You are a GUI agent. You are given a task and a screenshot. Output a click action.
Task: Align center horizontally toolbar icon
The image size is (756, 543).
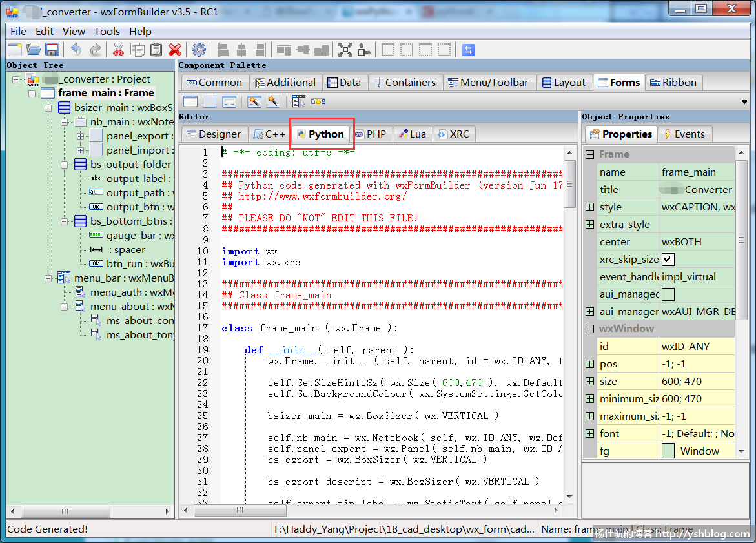[241, 50]
